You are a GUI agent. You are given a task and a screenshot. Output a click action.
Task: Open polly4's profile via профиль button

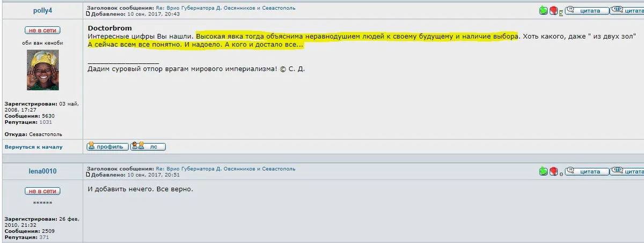(107, 146)
